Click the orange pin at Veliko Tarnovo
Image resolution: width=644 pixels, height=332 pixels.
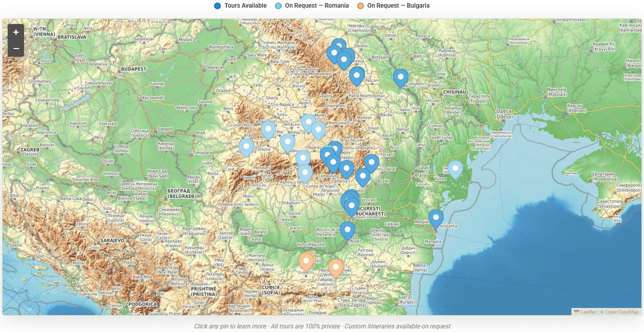pyautogui.click(x=336, y=267)
